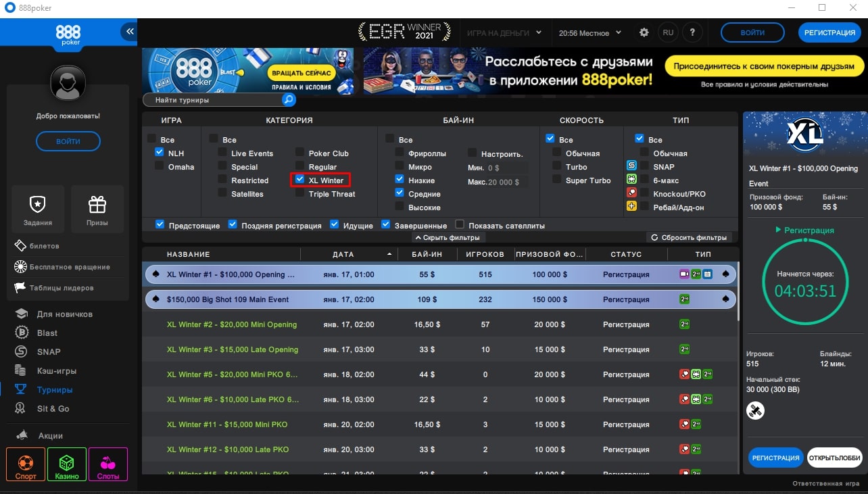Check the Turbo speed checkbox
Screen dimensions: 868x494
(x=557, y=166)
